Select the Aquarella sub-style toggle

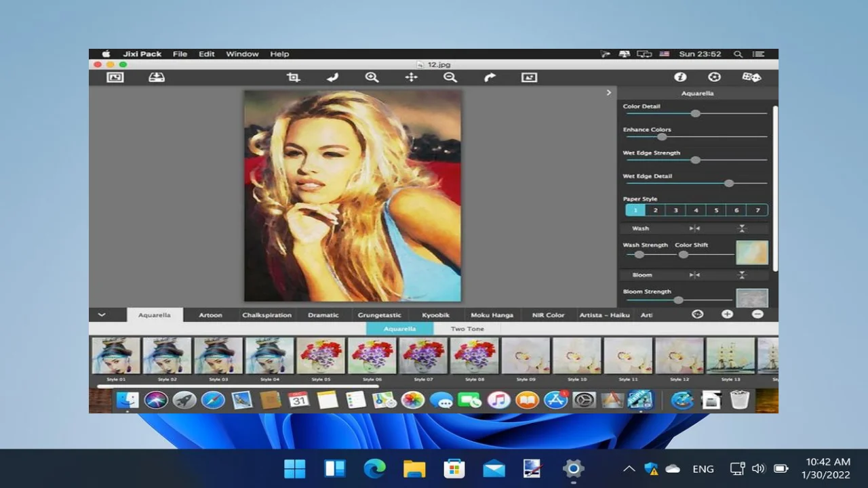tap(400, 329)
